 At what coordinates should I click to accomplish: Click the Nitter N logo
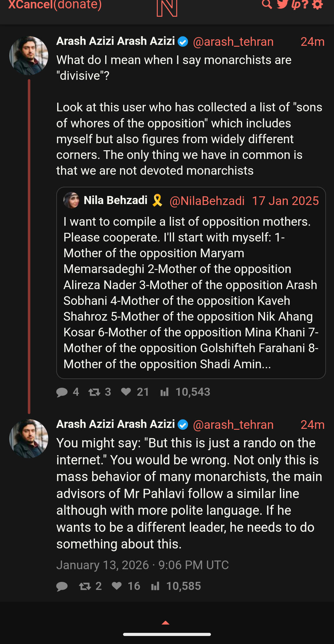pos(167,9)
